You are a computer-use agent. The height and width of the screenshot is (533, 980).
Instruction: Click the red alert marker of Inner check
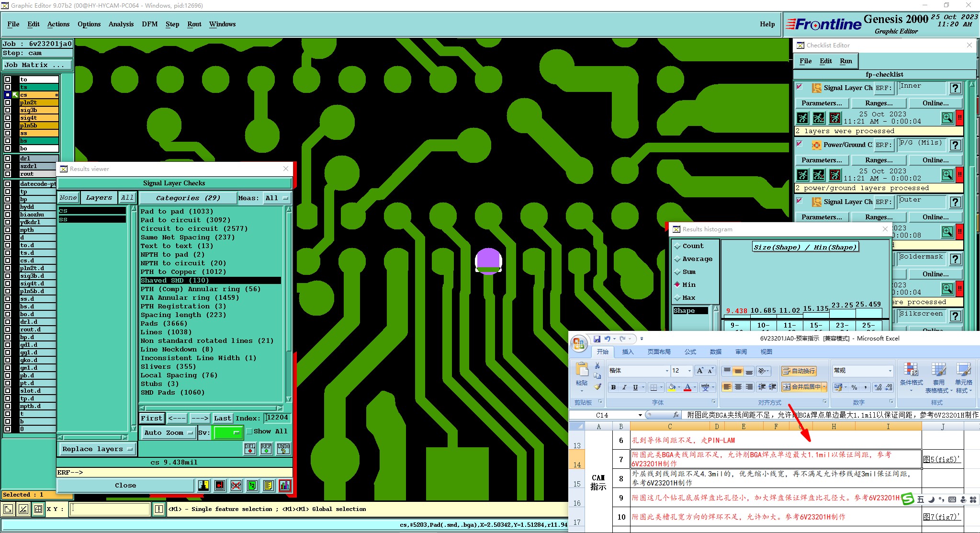[x=959, y=118]
